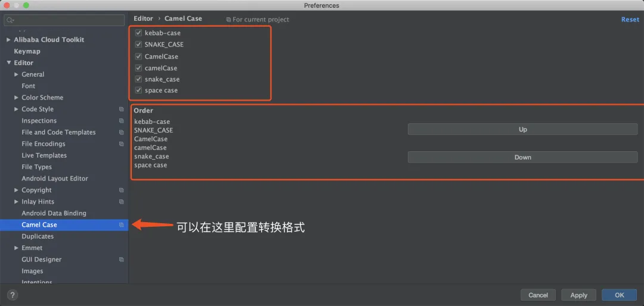The width and height of the screenshot is (644, 306).
Task: Select Inspections in the settings tree
Action: coord(39,121)
